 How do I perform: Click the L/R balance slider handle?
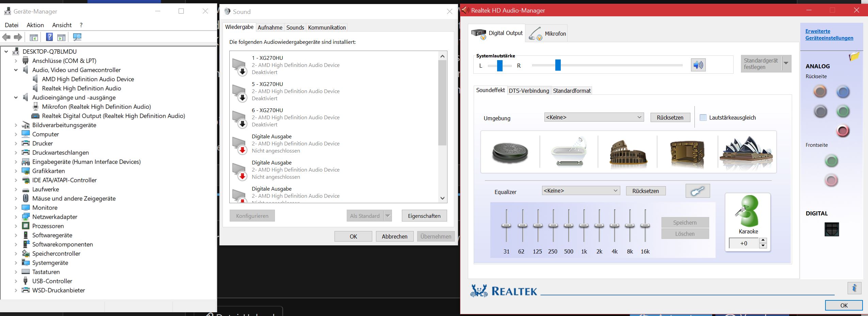point(500,66)
